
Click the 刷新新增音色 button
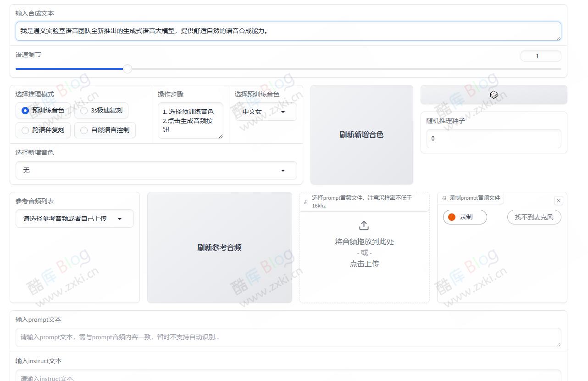coord(361,134)
